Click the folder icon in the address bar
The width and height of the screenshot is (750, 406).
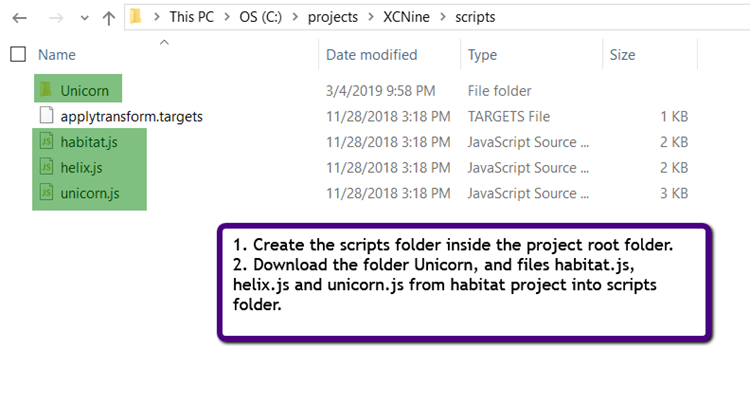click(136, 17)
